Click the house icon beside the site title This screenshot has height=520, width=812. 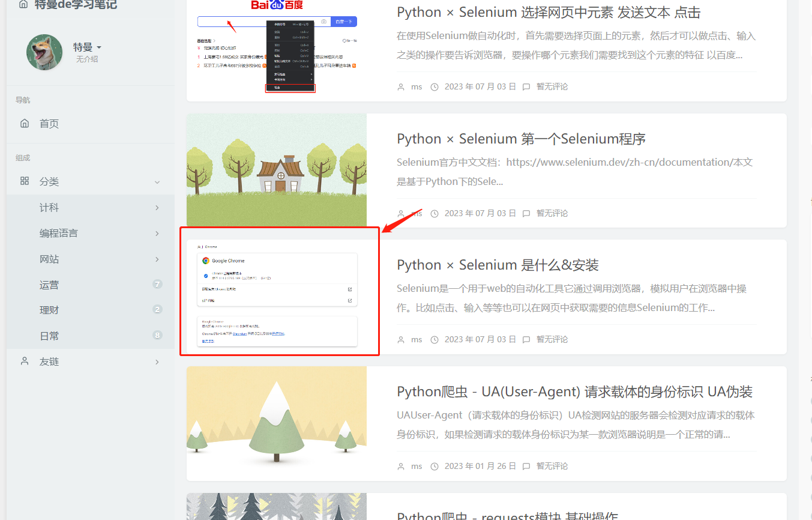[23, 5]
